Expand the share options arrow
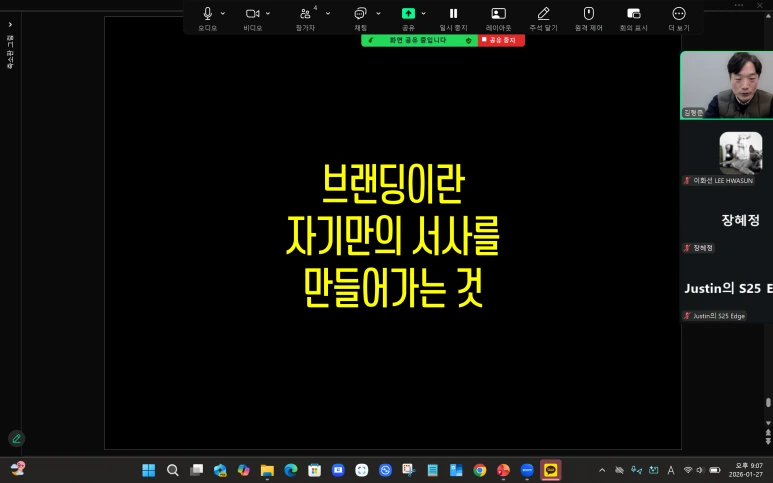The image size is (773, 483). pyautogui.click(x=423, y=13)
